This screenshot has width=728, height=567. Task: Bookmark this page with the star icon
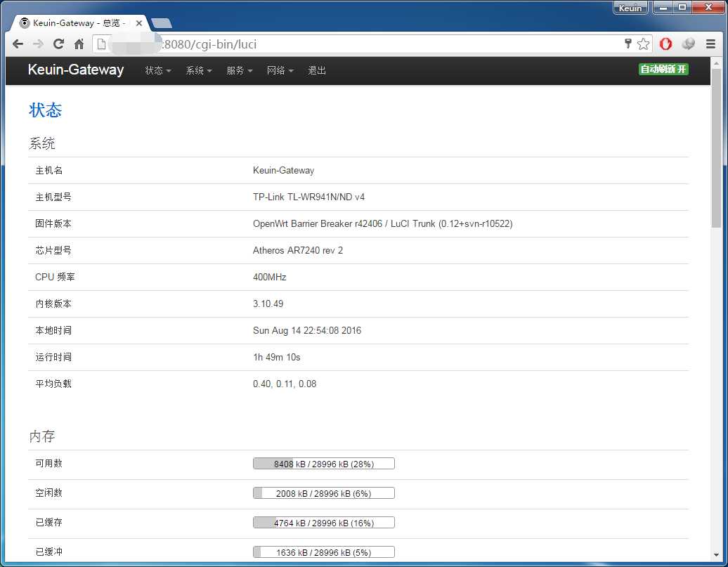click(x=643, y=44)
